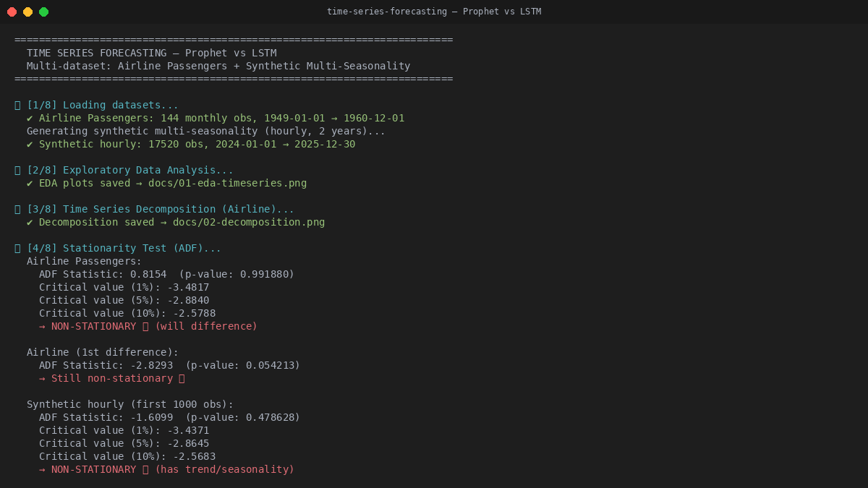
Task: Click the 'Airline Passengers:' subsection label
Action: [x=85, y=261]
